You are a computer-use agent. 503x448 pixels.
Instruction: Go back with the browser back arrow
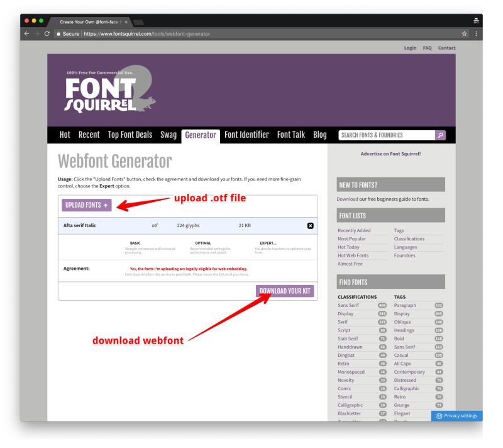(27, 34)
